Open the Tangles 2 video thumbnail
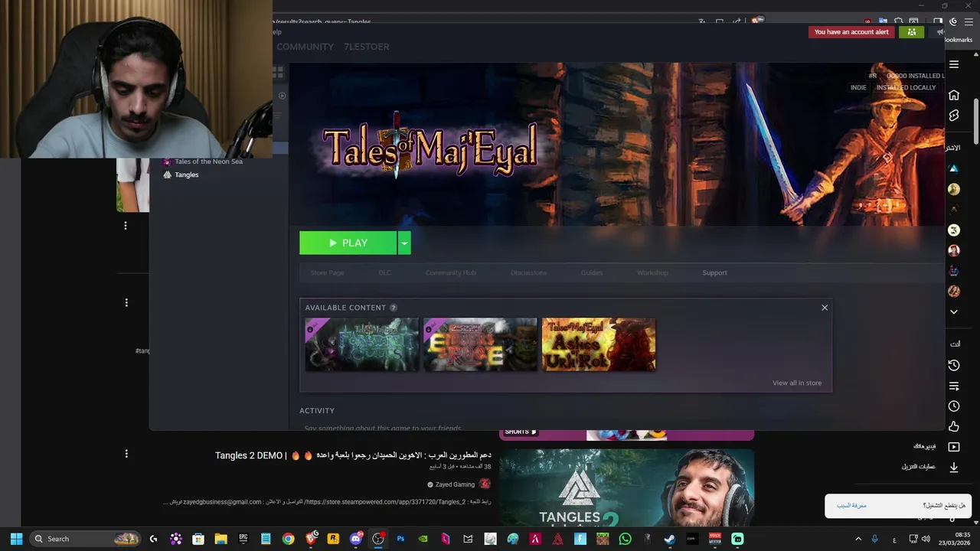Viewport: 980px width, 551px height. click(626, 487)
